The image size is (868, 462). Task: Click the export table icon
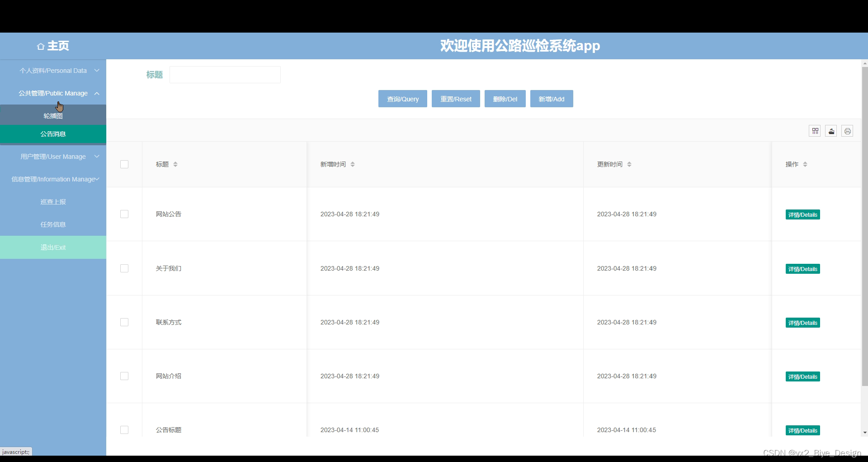point(831,131)
